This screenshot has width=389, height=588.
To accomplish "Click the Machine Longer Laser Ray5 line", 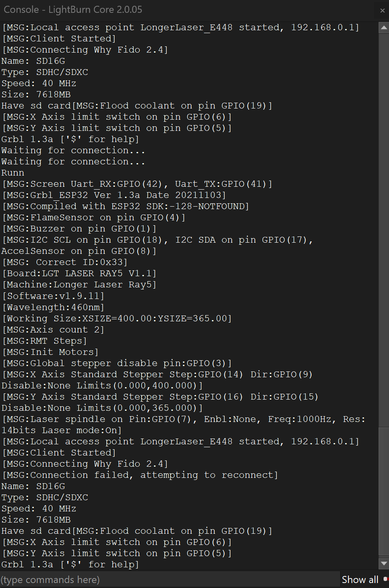I will [x=79, y=285].
